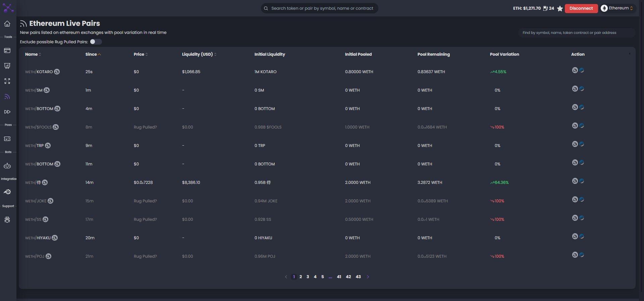Open the WETH/KOTARO pair link
Screen dimensions: 644x301
click(x=39, y=72)
